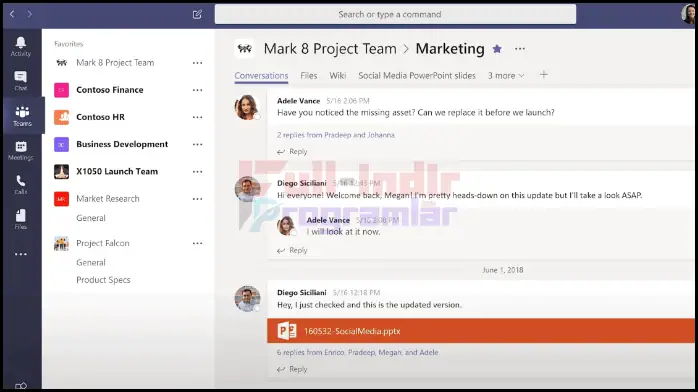Click Diego's avatar on updated version message
Screen dimensions: 698x392
pyautogui.click(x=247, y=298)
